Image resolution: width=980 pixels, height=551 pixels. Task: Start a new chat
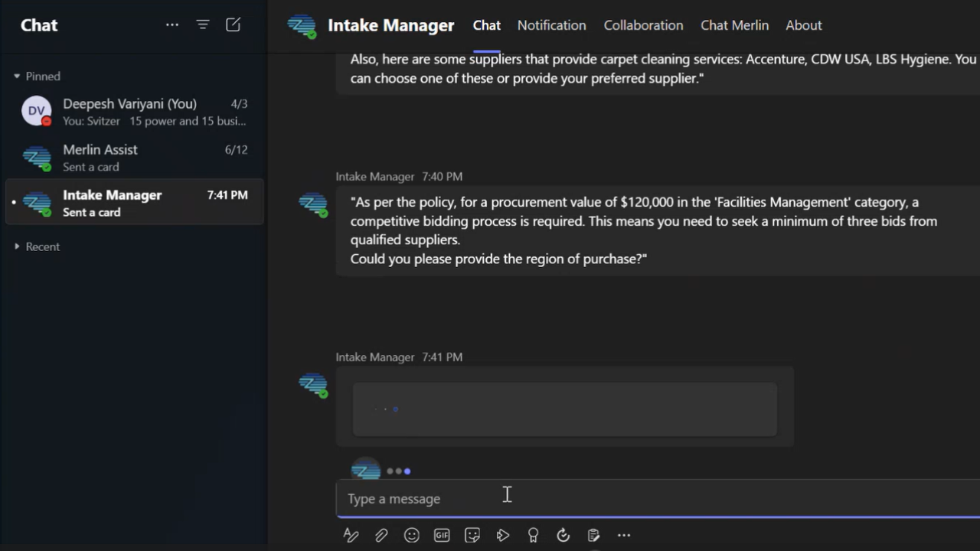tap(233, 24)
